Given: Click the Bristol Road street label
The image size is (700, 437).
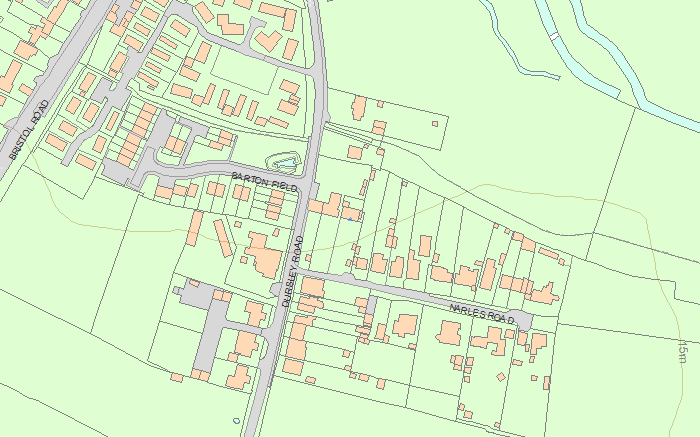Looking at the screenshot, I should (29, 130).
